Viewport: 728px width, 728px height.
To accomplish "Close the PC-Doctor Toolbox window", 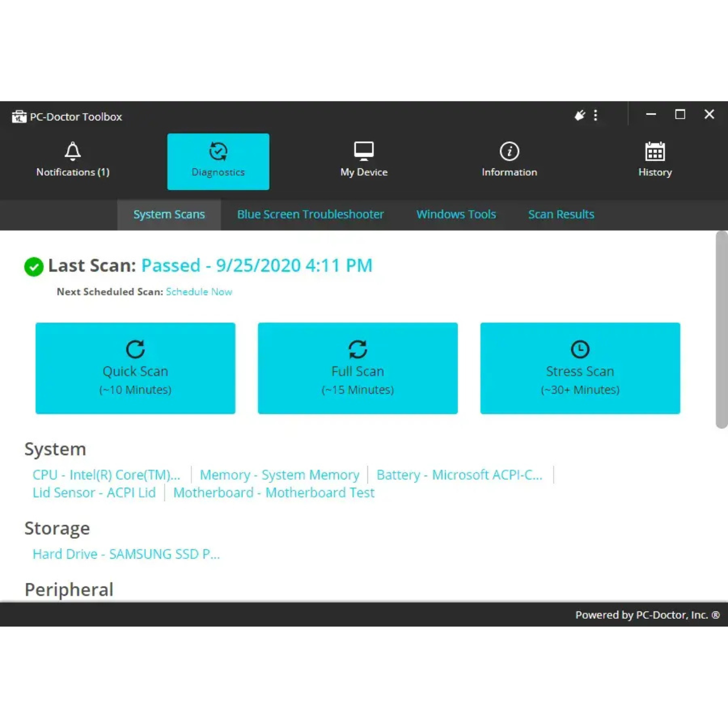I will click(x=709, y=115).
